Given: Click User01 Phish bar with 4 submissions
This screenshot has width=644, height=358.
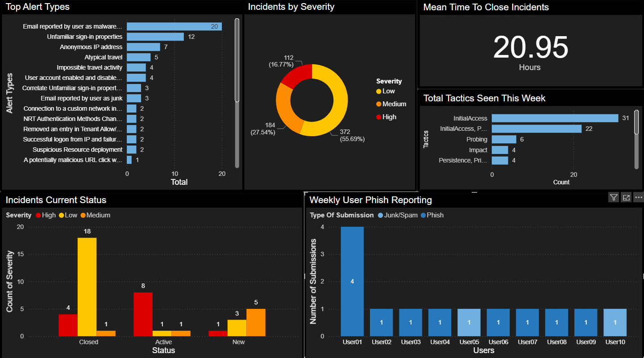Looking at the screenshot, I should (x=352, y=281).
